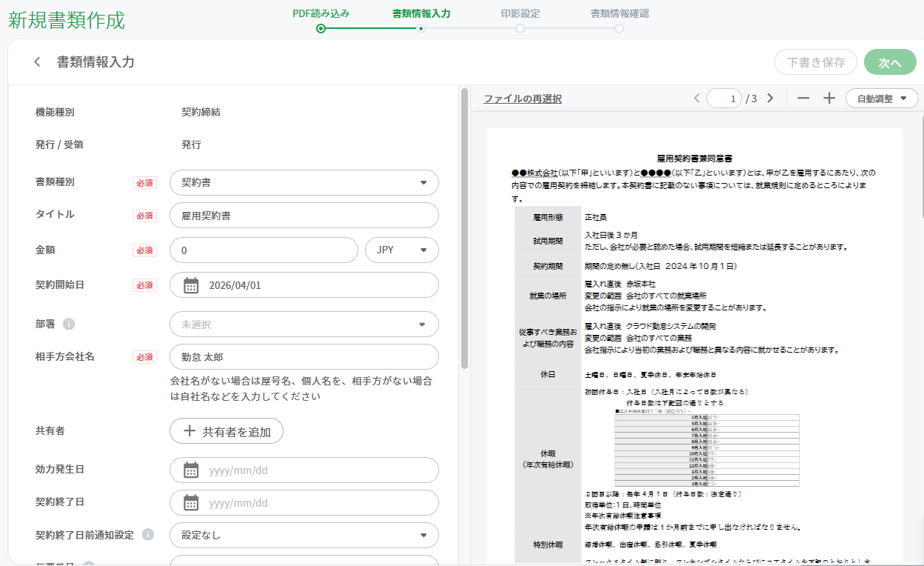Click the 契約締結 value text
This screenshot has width=924, height=566.
(201, 113)
